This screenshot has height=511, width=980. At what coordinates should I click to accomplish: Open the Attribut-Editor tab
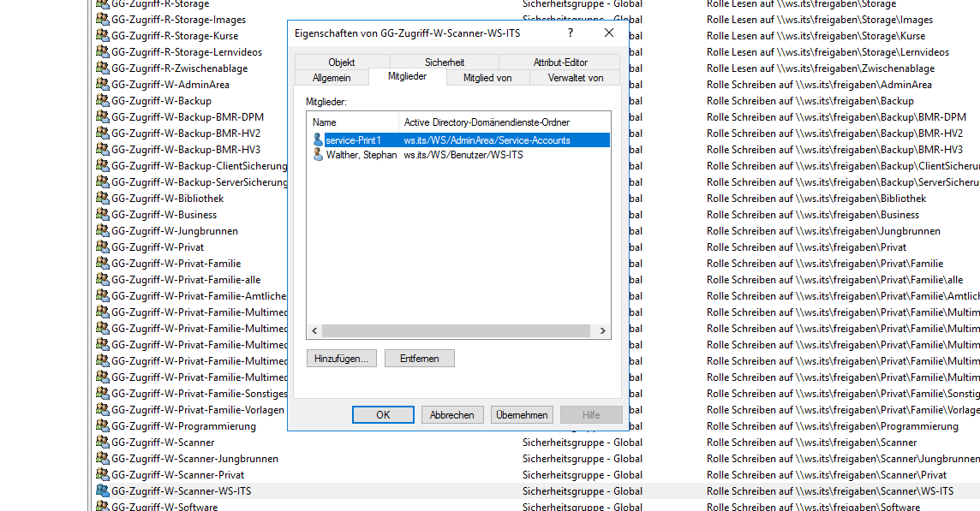coord(560,62)
